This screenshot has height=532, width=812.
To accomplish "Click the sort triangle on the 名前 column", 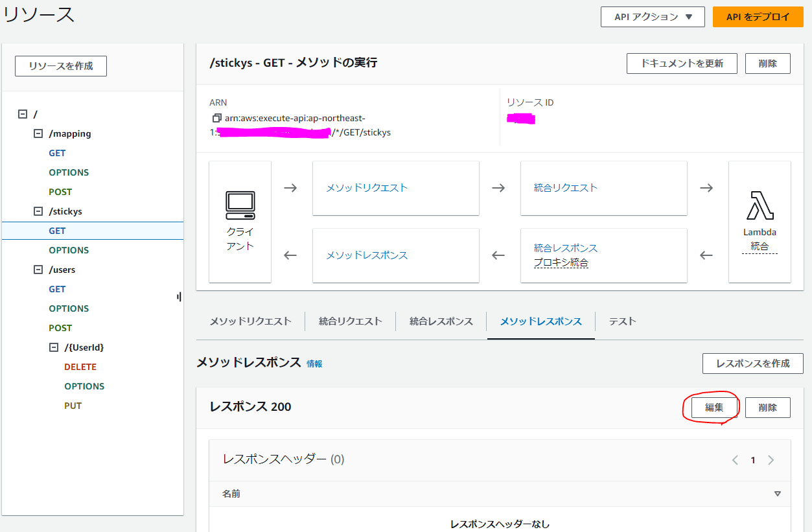I will [778, 493].
